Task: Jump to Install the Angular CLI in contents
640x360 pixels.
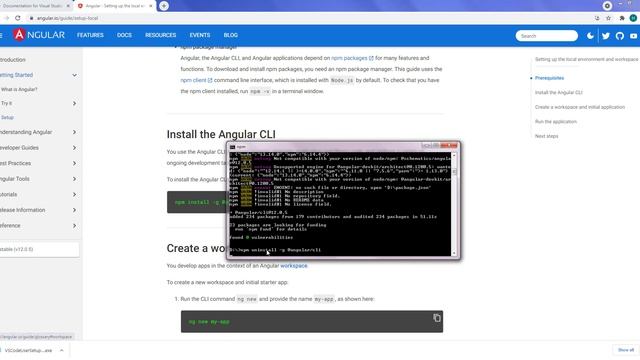Action: (x=558, y=93)
